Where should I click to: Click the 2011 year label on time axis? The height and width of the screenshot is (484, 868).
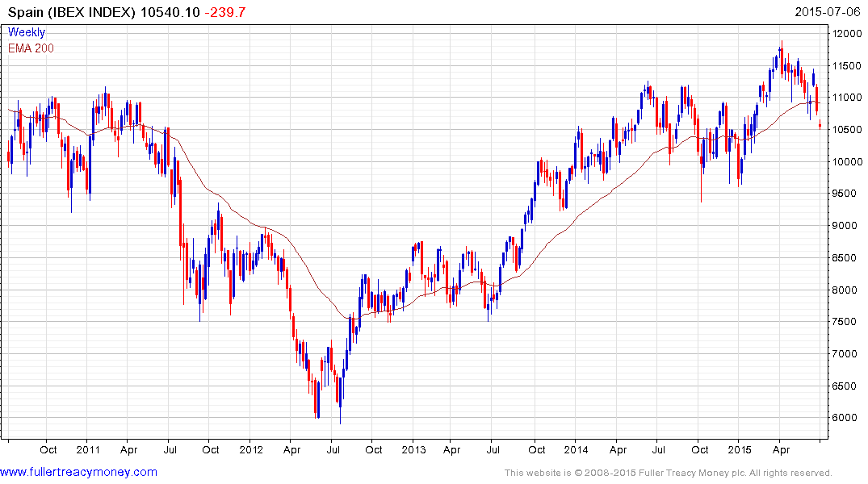pyautogui.click(x=88, y=449)
